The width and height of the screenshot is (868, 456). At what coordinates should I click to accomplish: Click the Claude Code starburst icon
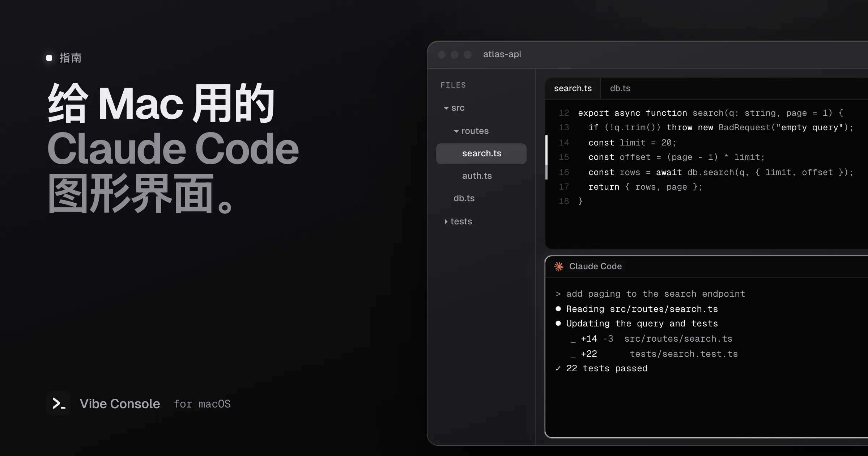tap(559, 267)
